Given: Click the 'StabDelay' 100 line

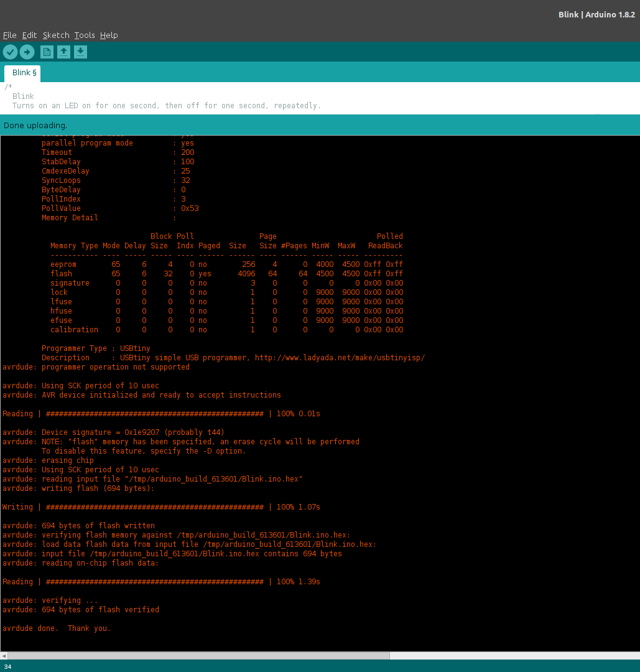Looking at the screenshot, I should [118, 162].
